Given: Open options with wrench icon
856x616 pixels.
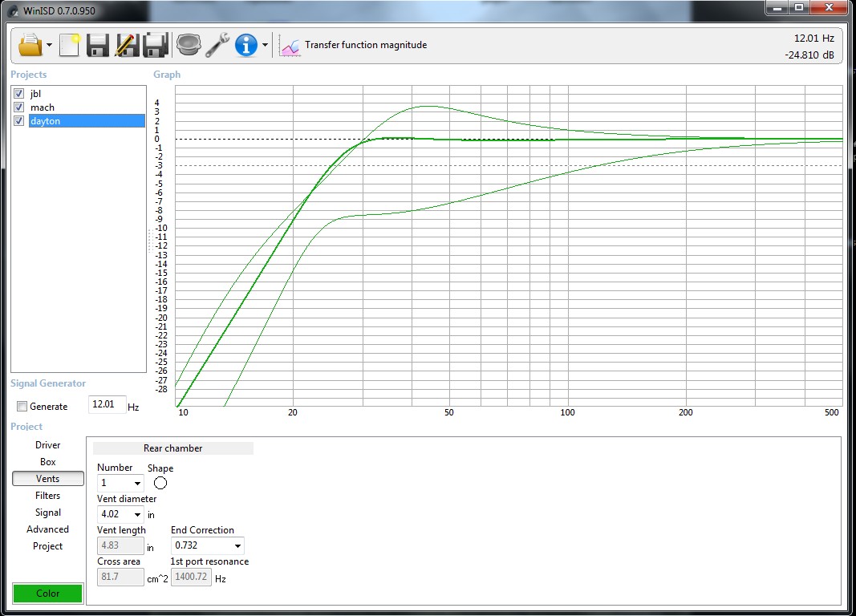Looking at the screenshot, I should click(x=217, y=45).
